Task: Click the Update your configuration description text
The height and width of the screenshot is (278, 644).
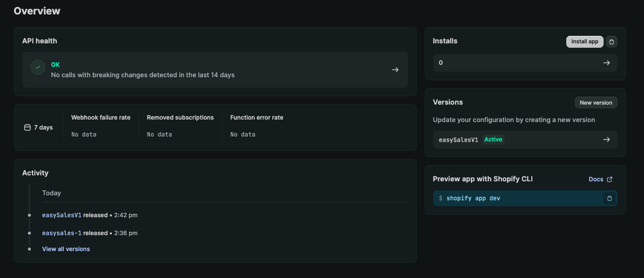Action: (514, 120)
